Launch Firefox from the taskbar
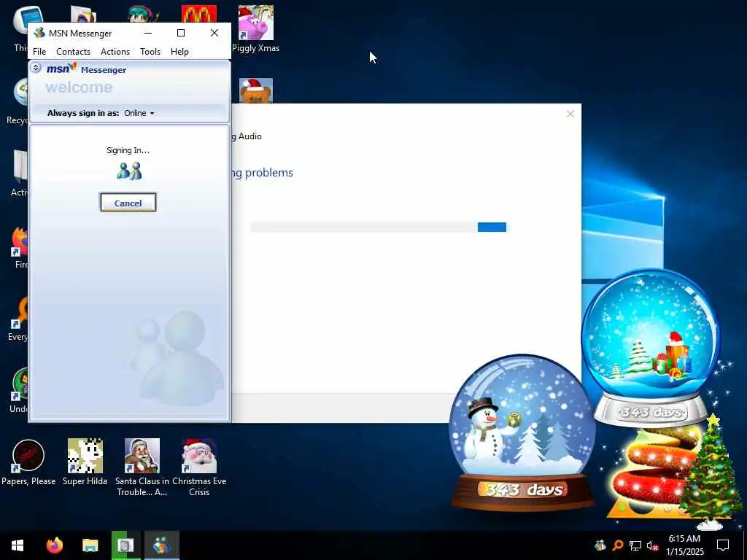This screenshot has width=747, height=560. point(54,545)
